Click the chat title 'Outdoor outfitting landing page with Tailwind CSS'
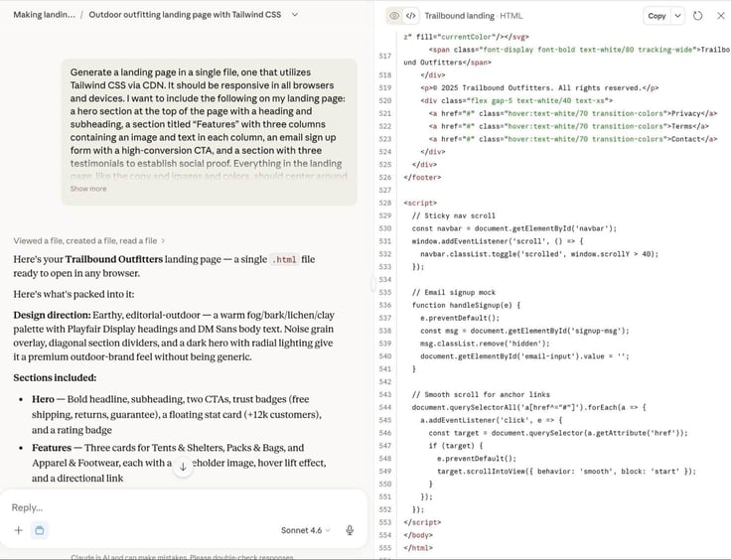The width and height of the screenshot is (731, 560). point(185,15)
